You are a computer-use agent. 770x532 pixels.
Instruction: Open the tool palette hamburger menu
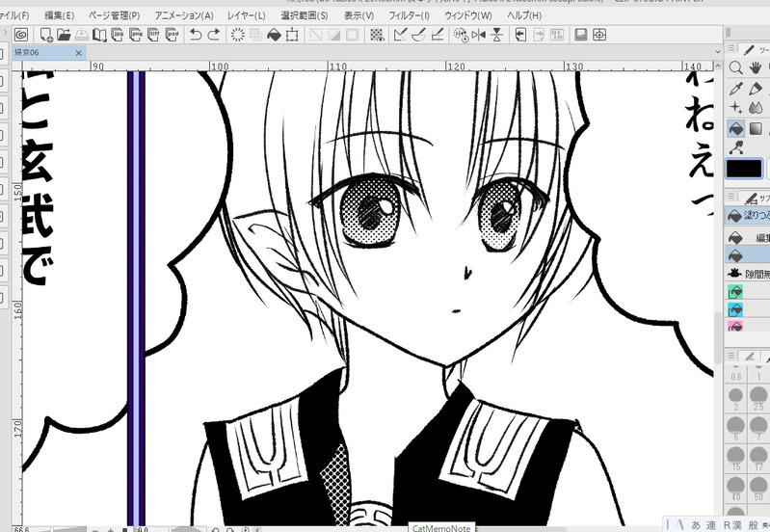(x=731, y=47)
